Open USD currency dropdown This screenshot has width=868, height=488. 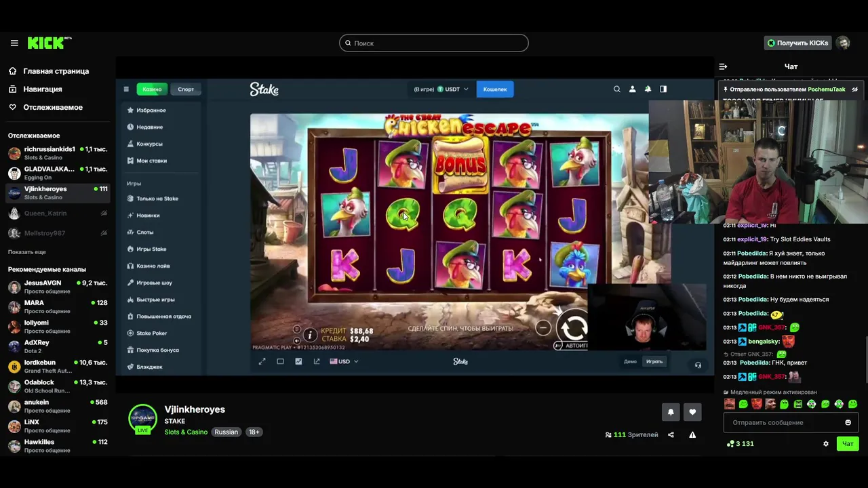(x=344, y=361)
